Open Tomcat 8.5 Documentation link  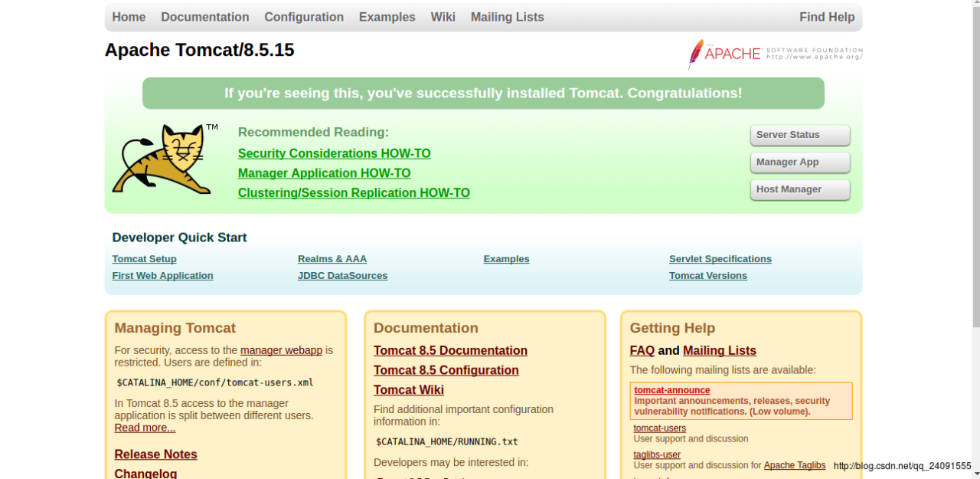[x=450, y=350]
